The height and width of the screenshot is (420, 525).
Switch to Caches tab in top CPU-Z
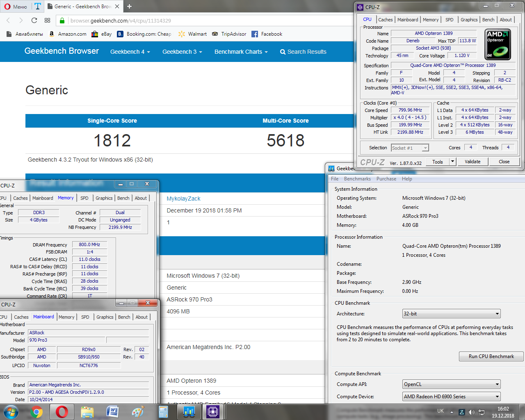(386, 20)
